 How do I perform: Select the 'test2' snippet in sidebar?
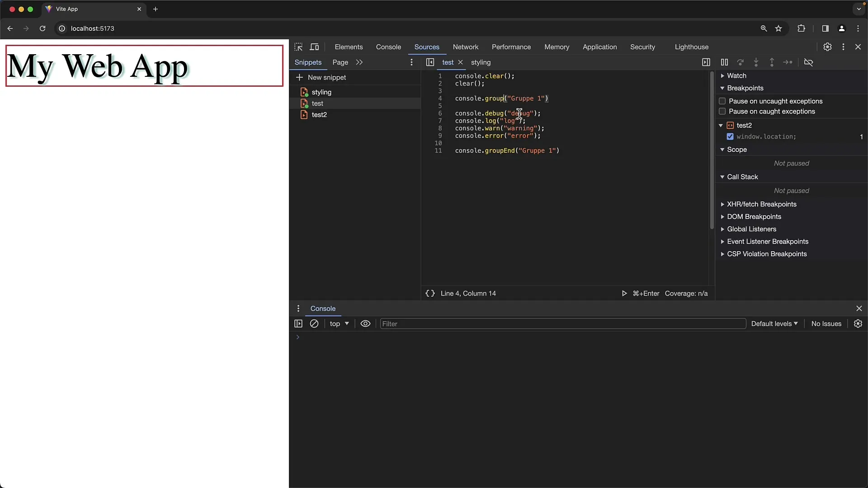pos(320,114)
